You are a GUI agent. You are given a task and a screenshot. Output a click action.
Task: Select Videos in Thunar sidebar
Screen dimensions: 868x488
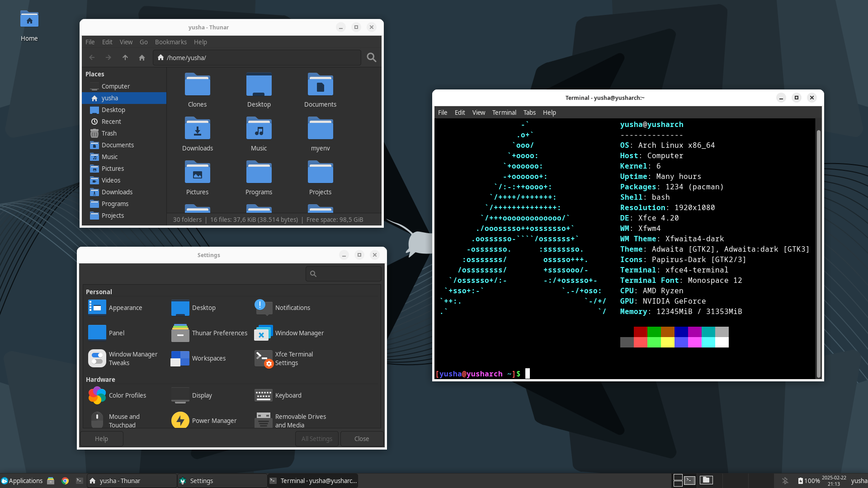click(124, 180)
